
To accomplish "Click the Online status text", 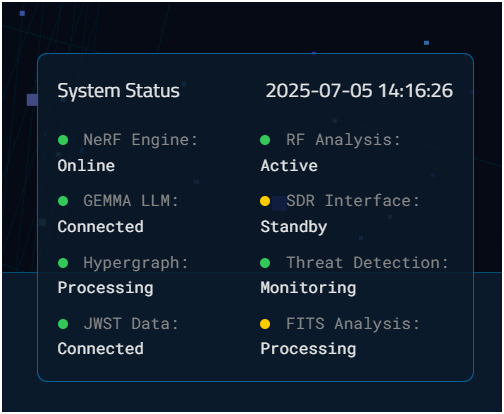I will pos(86,166).
